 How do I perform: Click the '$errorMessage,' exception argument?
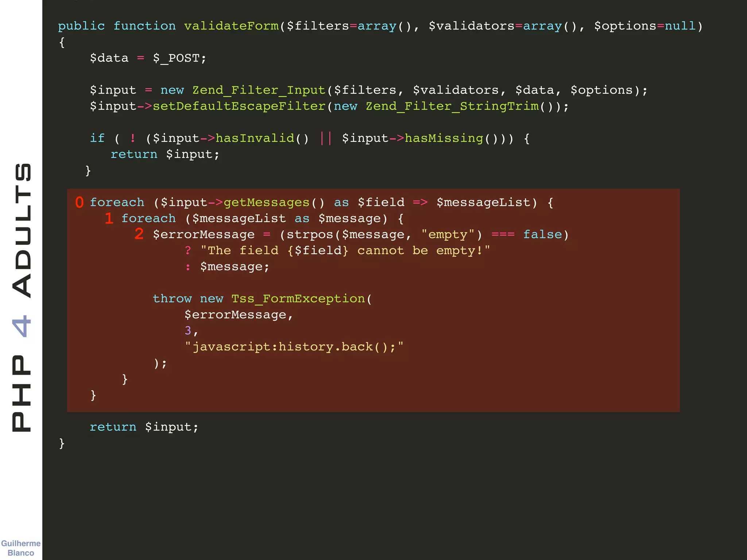239,315
